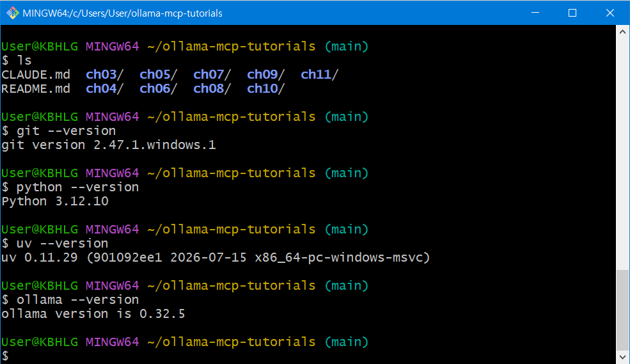Click the vertical scrollbar thumb
This screenshot has height=364, width=630.
tap(622, 310)
